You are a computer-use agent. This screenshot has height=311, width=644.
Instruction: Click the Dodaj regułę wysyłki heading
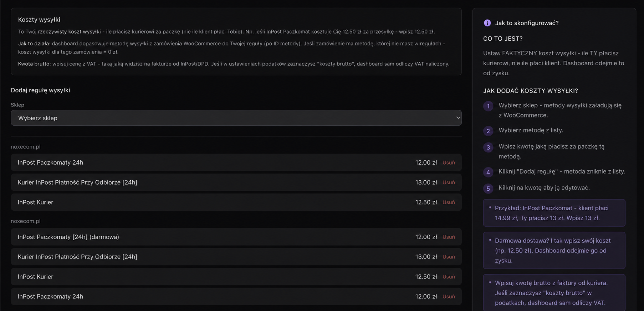40,90
